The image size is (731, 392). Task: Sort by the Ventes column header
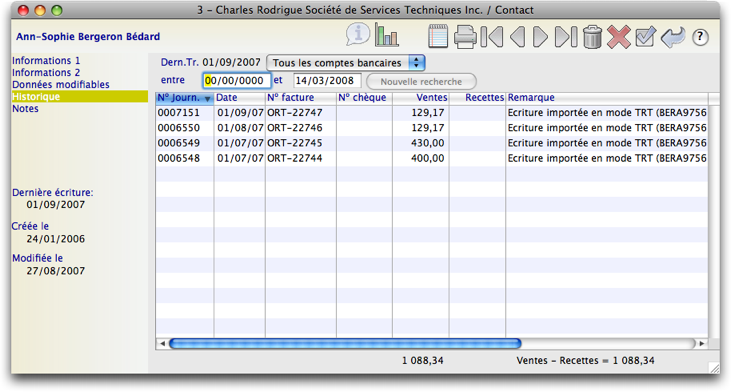coord(421,98)
